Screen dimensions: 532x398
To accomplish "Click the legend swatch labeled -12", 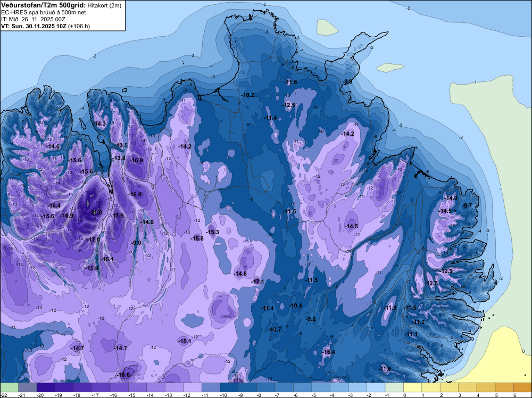I will pyautogui.click(x=193, y=387).
